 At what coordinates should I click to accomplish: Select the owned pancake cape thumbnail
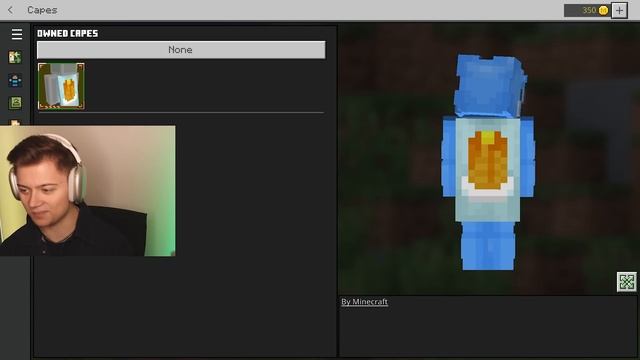pos(61,86)
